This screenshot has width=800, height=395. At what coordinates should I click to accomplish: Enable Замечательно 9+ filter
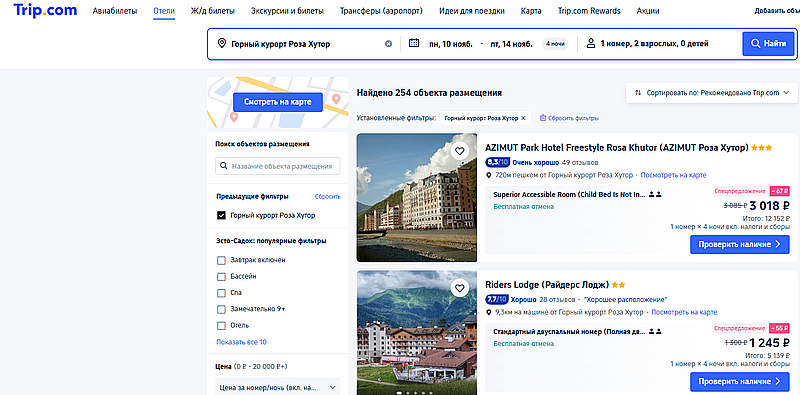[221, 309]
